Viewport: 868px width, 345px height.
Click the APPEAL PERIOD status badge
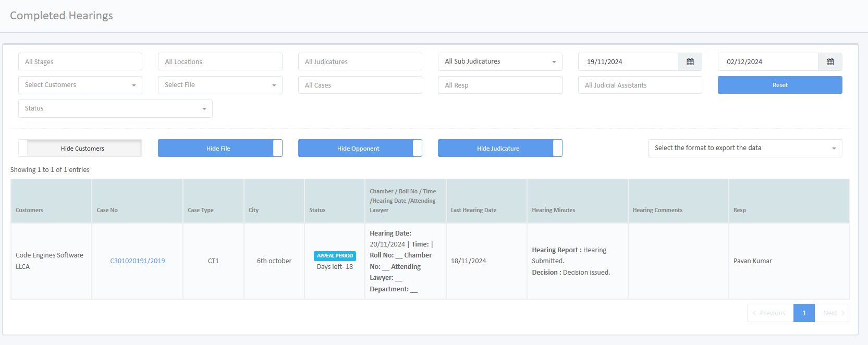point(335,256)
